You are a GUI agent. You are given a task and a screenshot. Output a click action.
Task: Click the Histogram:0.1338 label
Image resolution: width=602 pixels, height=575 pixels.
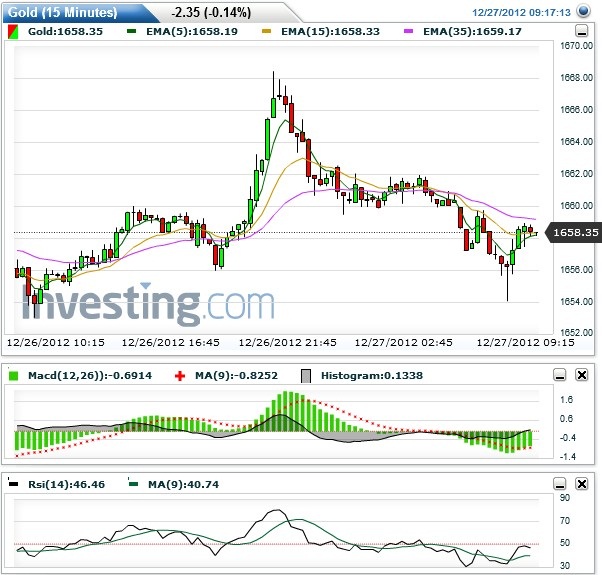[372, 375]
